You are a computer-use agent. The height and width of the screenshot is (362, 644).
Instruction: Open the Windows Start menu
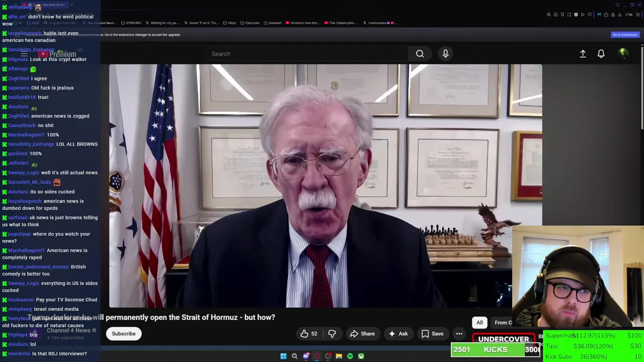(283, 356)
